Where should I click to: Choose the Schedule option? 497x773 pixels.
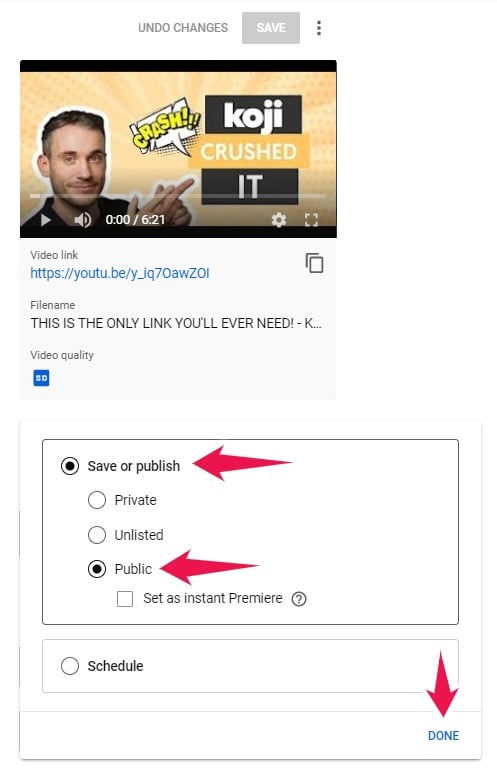(70, 666)
